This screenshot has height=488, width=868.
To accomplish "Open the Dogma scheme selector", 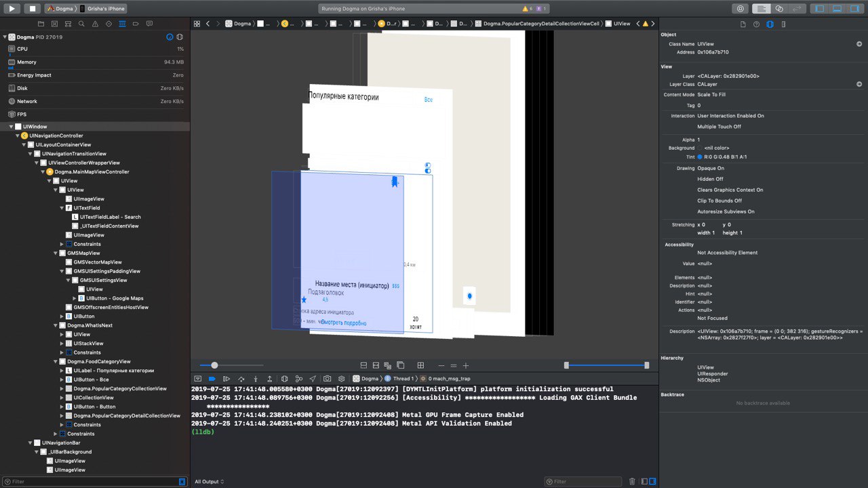I will [x=60, y=9].
